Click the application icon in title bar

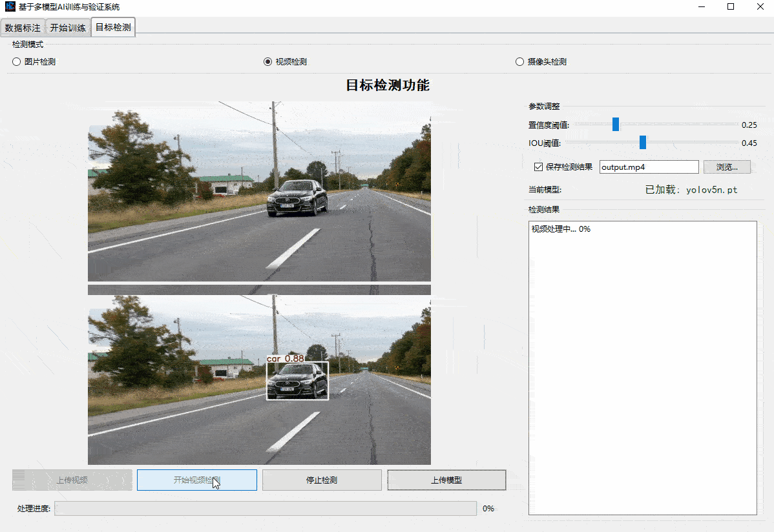tap(10, 6)
